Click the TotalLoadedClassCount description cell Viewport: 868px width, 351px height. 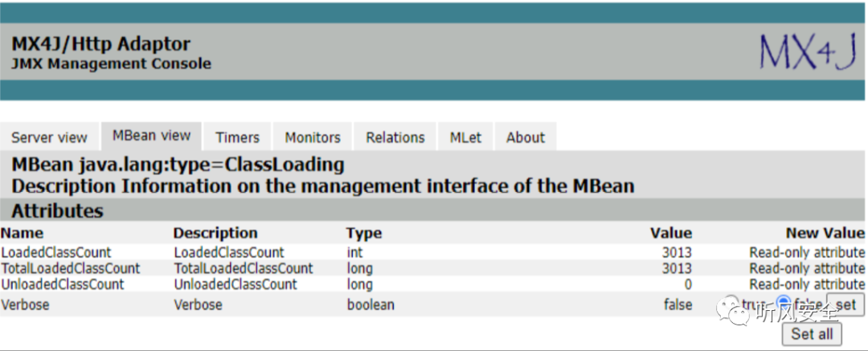[x=244, y=268]
